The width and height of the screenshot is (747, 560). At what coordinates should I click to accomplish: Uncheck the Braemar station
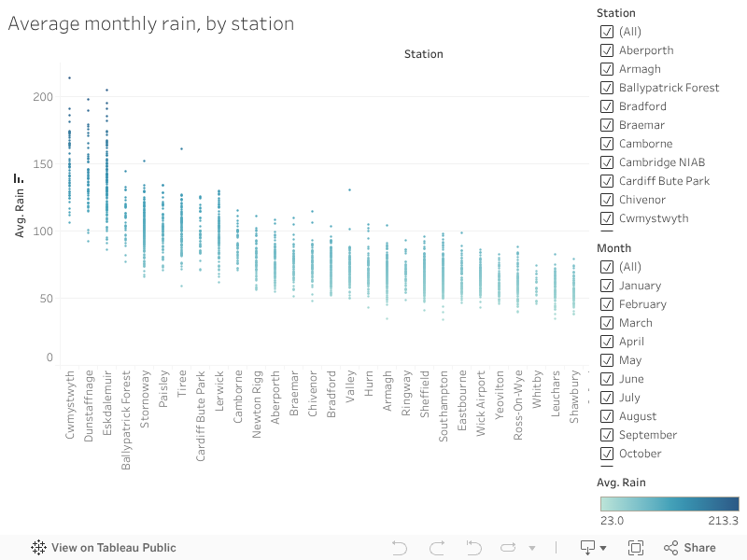pyautogui.click(x=606, y=125)
